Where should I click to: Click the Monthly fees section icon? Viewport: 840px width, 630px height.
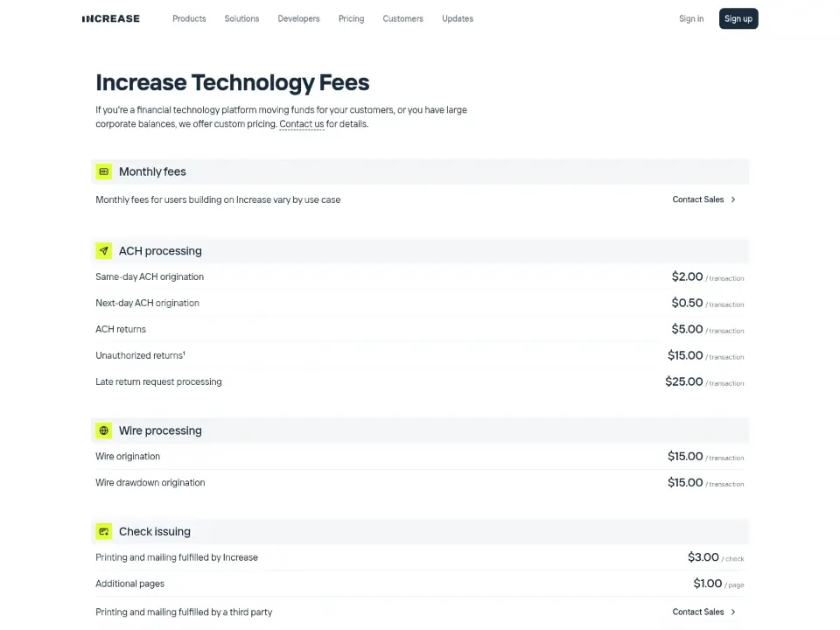click(104, 171)
